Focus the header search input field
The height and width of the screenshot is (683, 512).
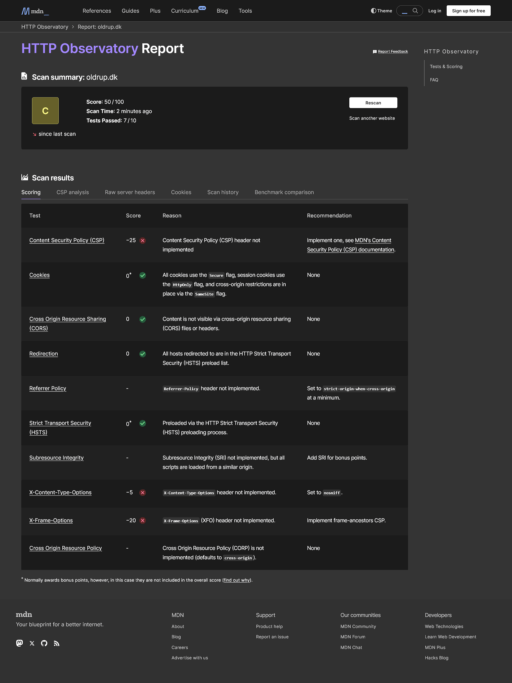[404, 11]
